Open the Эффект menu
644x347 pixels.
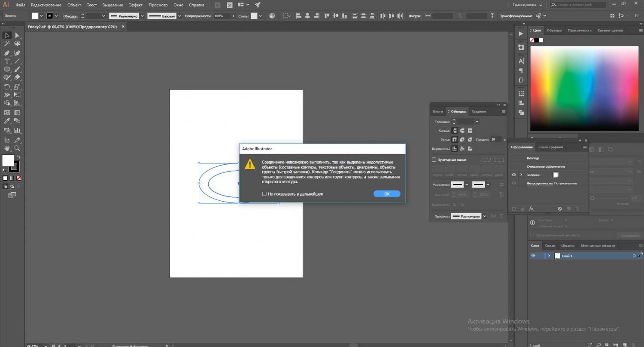point(136,5)
